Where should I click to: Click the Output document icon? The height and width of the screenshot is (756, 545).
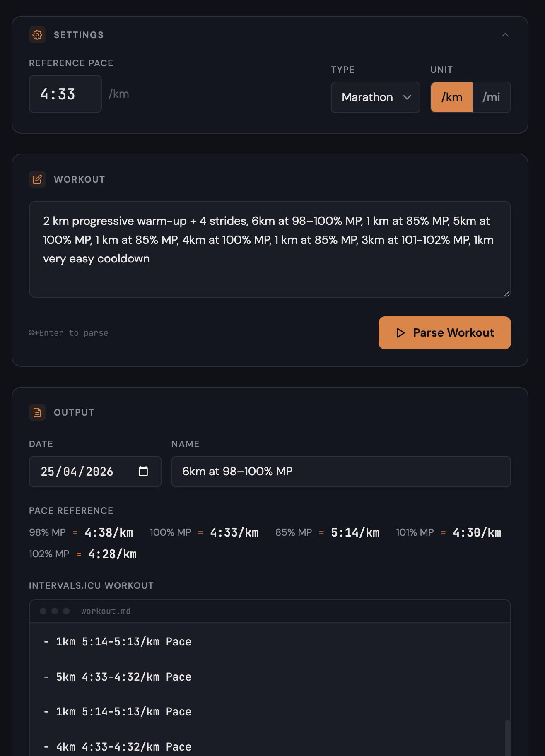pos(37,412)
